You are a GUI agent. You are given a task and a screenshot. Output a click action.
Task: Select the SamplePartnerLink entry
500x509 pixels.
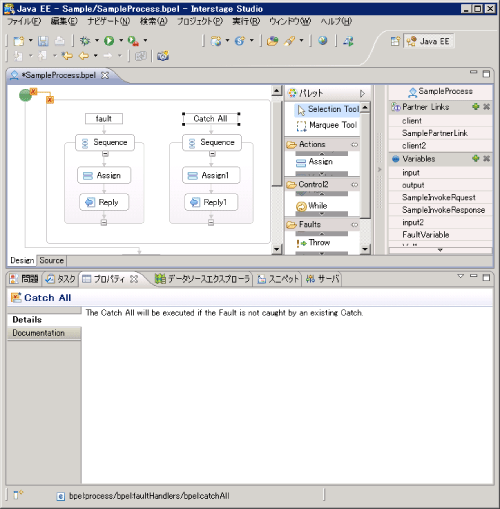tap(440, 133)
